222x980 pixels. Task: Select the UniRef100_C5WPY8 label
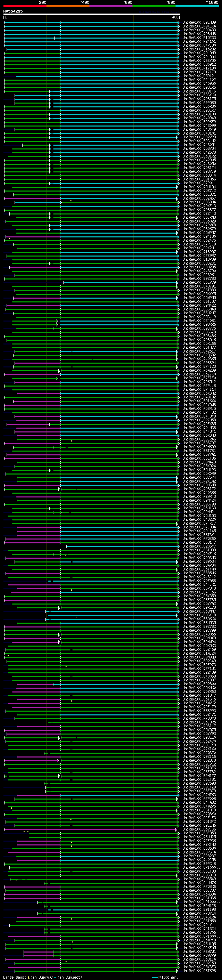tap(199, 940)
